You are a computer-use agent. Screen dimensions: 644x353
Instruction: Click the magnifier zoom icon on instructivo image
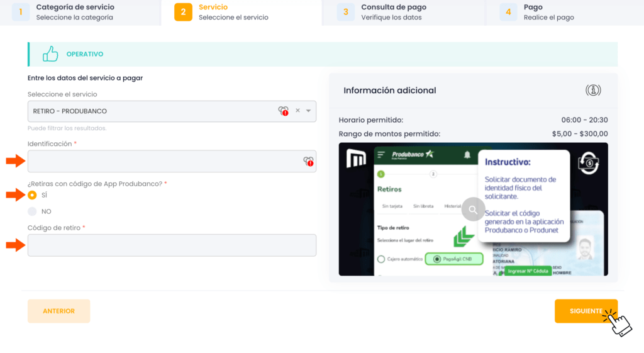[473, 209]
